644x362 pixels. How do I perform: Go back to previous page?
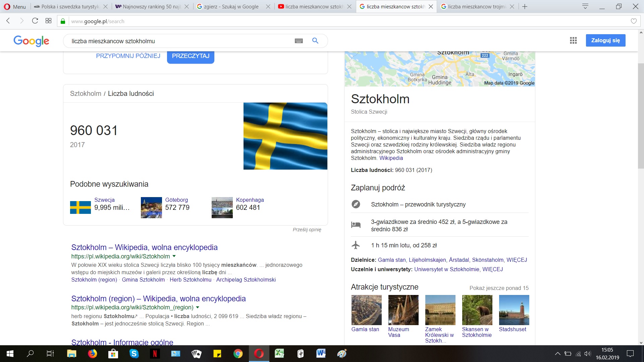(8, 21)
